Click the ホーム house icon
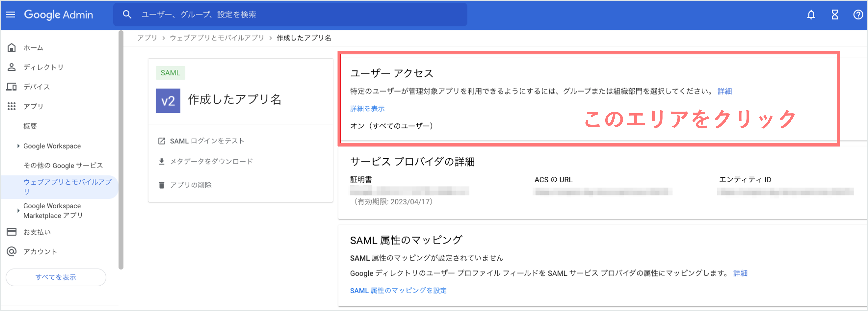868x311 pixels. [11, 47]
